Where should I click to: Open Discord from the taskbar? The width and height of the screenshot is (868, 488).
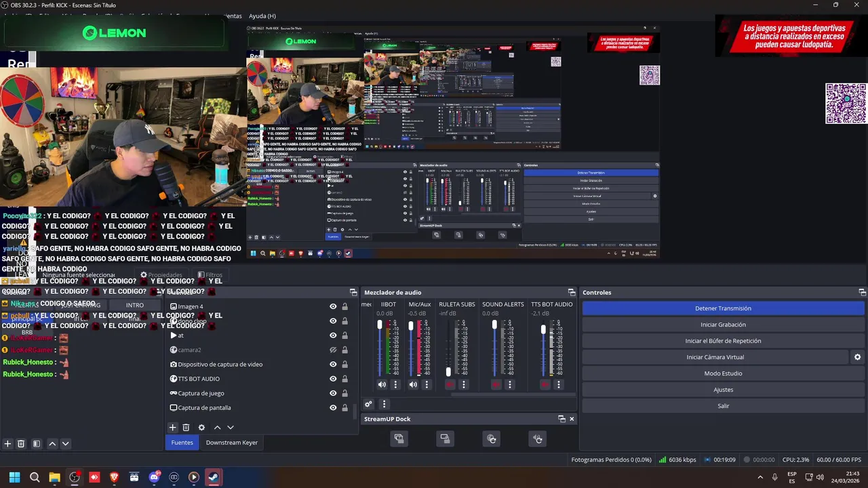[x=154, y=477]
